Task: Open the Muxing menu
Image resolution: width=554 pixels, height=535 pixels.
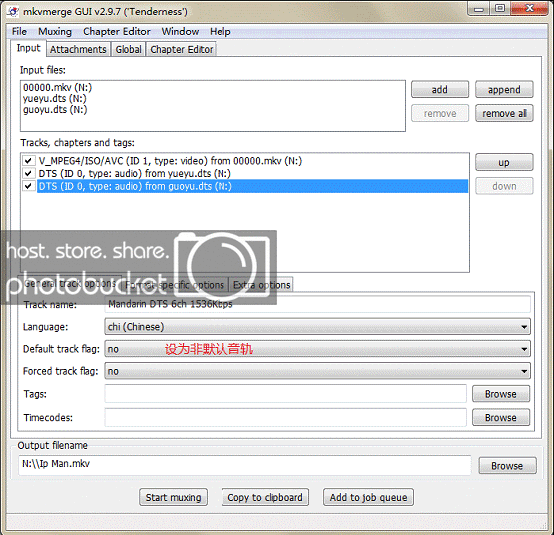Action: (x=55, y=31)
